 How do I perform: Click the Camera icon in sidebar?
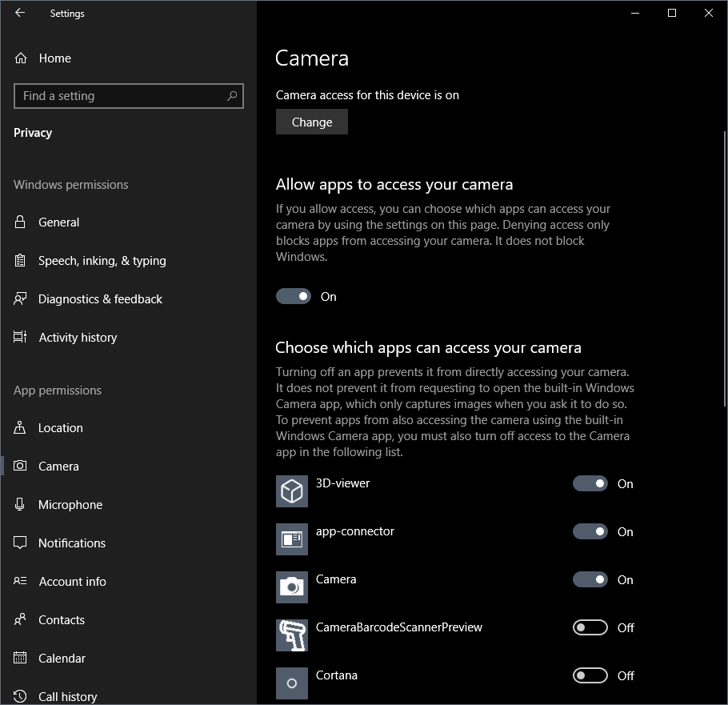click(x=20, y=466)
